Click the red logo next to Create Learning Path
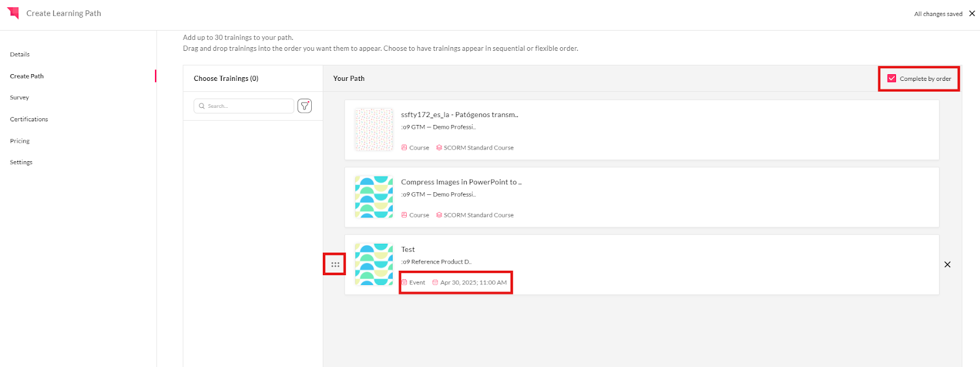980x367 pixels. coord(13,13)
